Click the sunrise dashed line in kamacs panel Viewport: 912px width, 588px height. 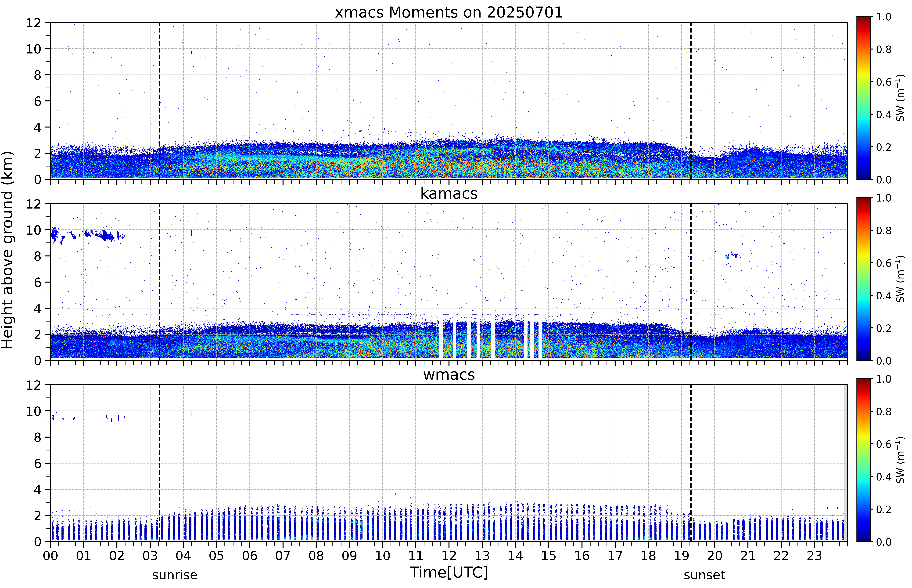pos(159,282)
